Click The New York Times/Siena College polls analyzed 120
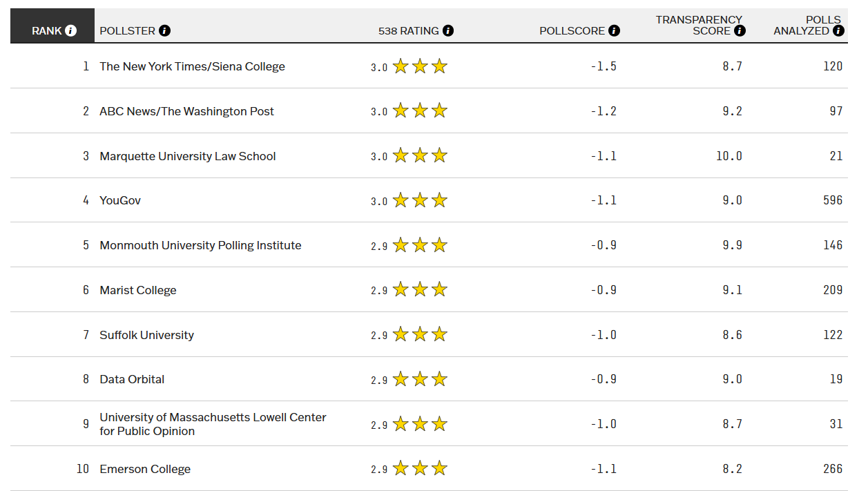Image resolution: width=868 pixels, height=491 pixels. (x=833, y=66)
